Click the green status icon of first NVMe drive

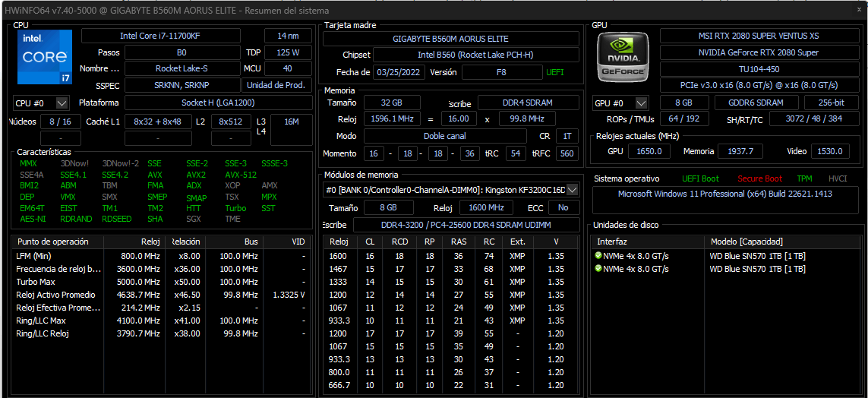point(598,256)
